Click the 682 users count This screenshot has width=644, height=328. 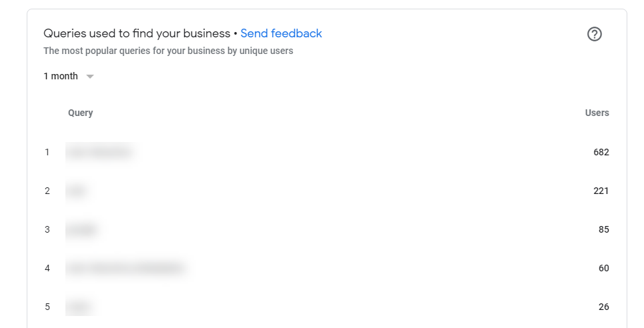click(601, 152)
